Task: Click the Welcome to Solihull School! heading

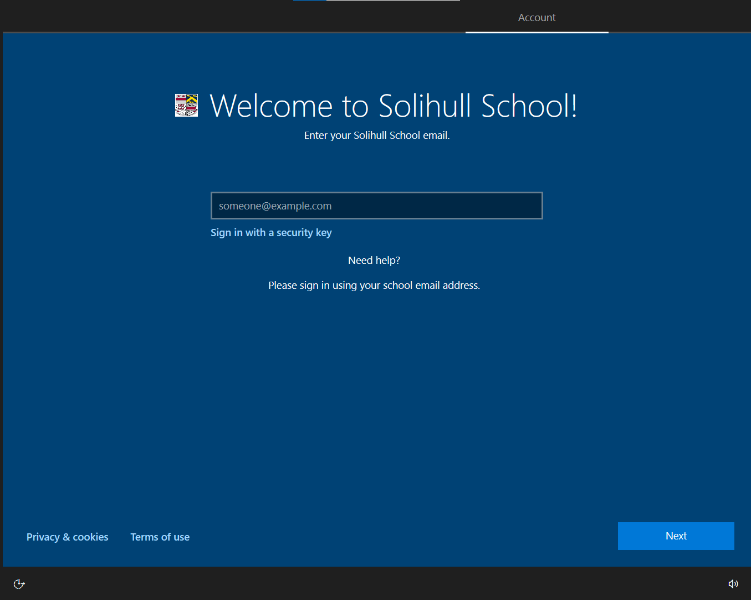Action: 393,105
